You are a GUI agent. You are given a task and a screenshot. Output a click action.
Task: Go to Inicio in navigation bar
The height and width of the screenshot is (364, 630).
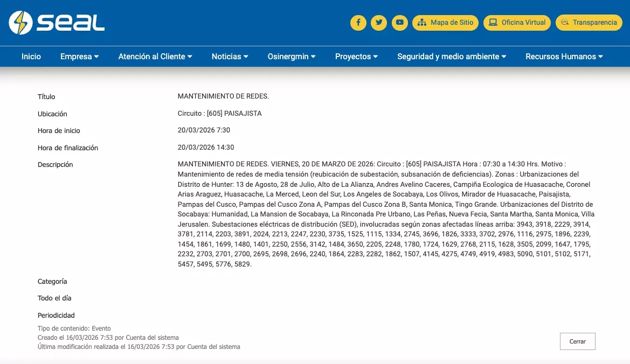point(31,57)
